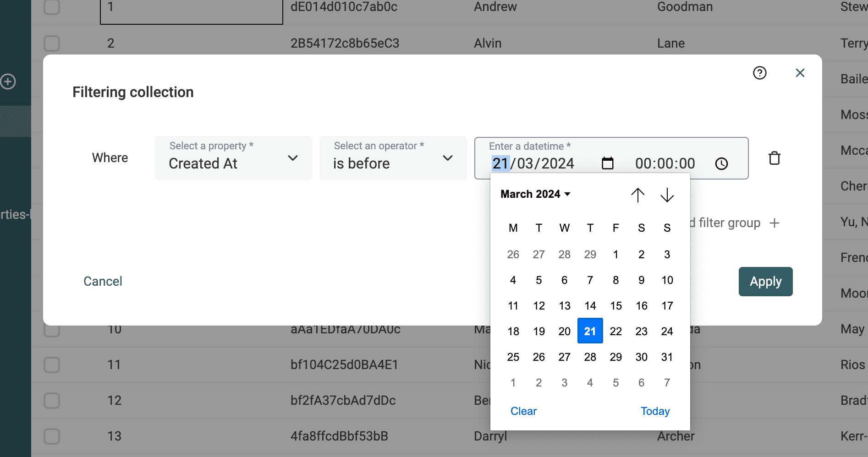Expand the March 2024 month selector
This screenshot has height=457, width=868.
click(535, 194)
